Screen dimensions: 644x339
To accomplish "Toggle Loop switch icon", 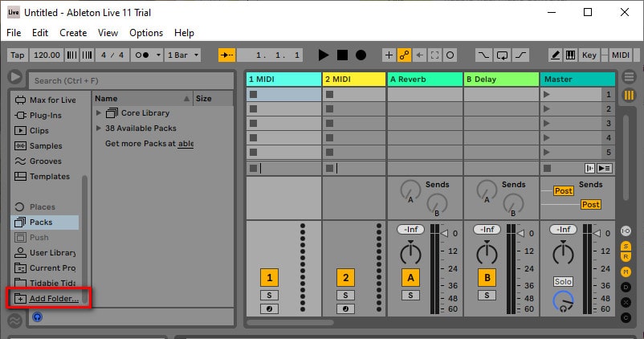I will click(502, 55).
